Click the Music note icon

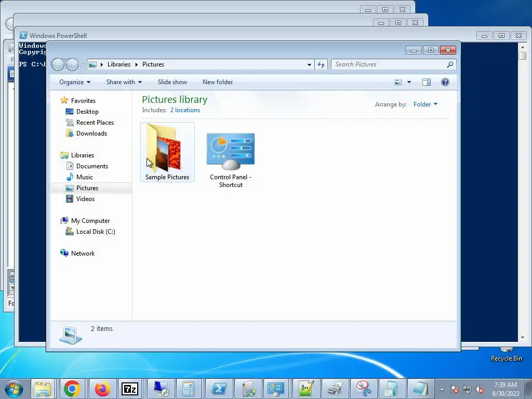click(70, 177)
